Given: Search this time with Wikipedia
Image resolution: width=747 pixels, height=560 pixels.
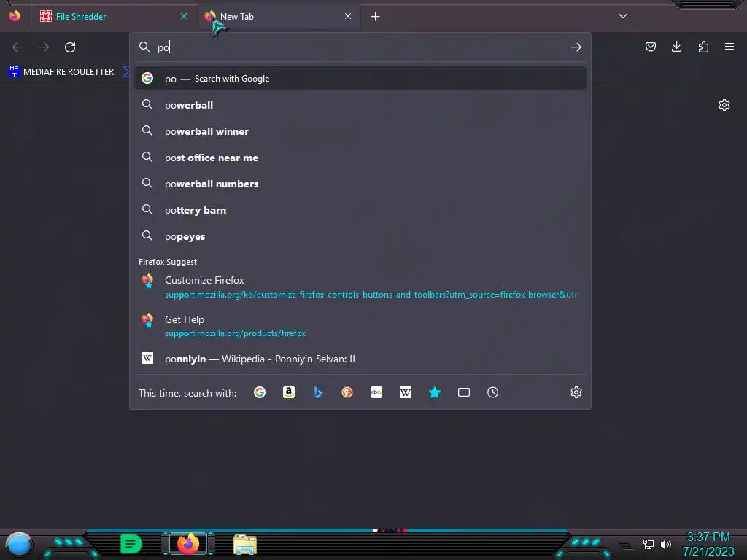Looking at the screenshot, I should coord(406,392).
